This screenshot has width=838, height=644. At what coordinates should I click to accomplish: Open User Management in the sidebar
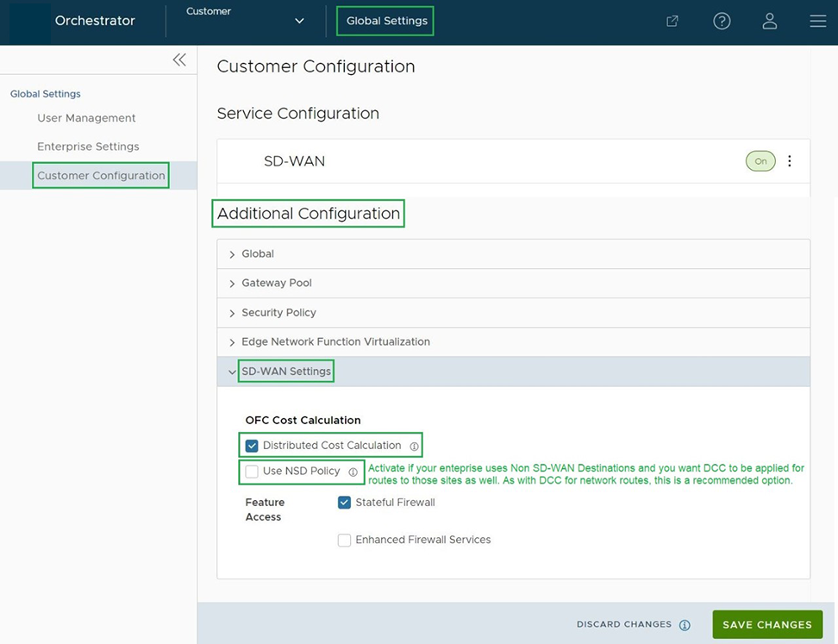pyautogui.click(x=86, y=118)
